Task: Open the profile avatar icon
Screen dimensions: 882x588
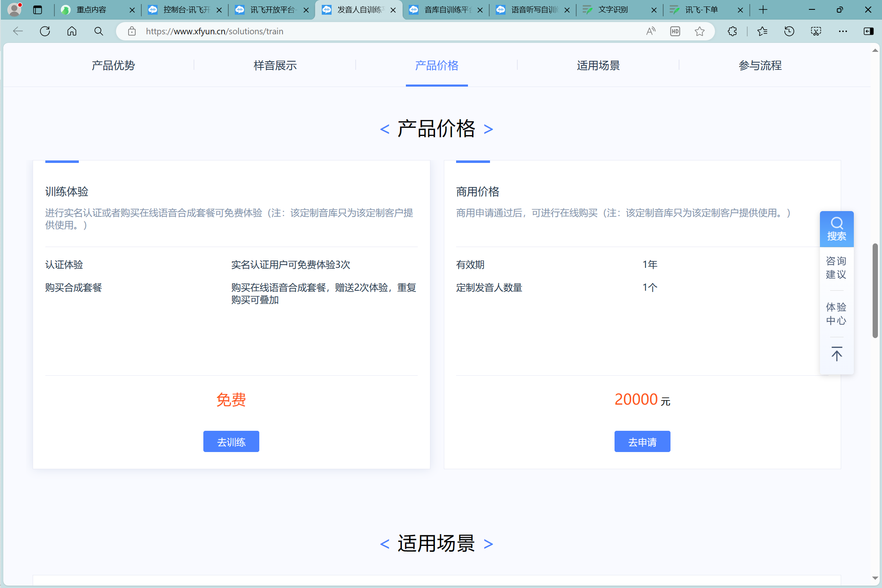Action: [x=14, y=9]
